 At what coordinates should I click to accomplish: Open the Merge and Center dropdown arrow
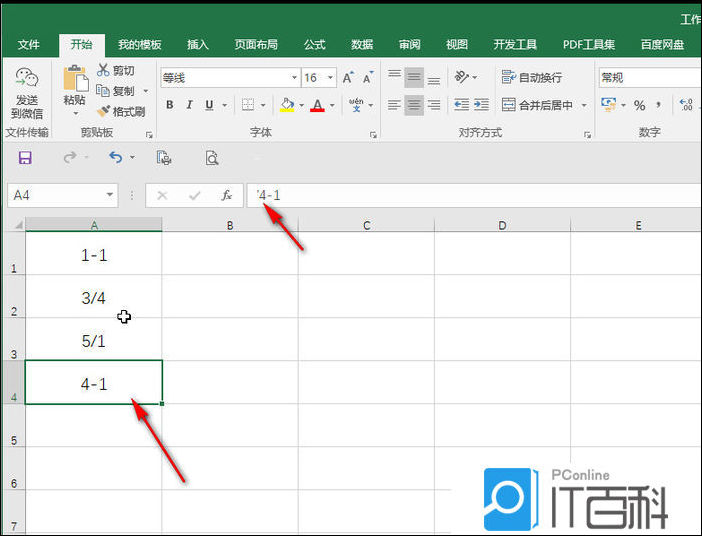[x=584, y=106]
